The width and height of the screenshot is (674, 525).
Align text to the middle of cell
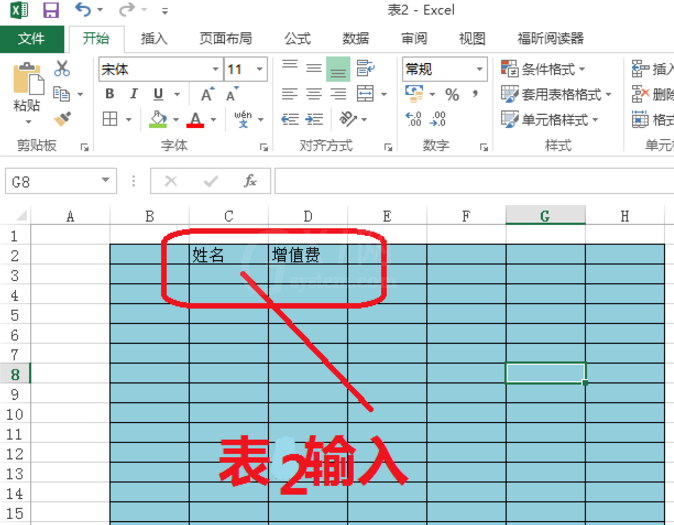tap(314, 68)
